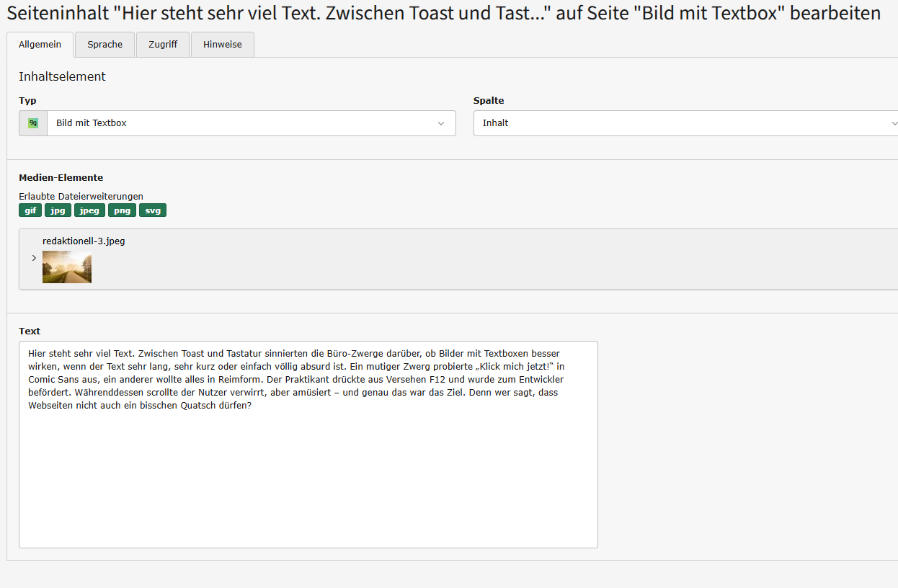The image size is (898, 588).
Task: Open the Spalte dropdown showing Inhalt
Action: 677,123
